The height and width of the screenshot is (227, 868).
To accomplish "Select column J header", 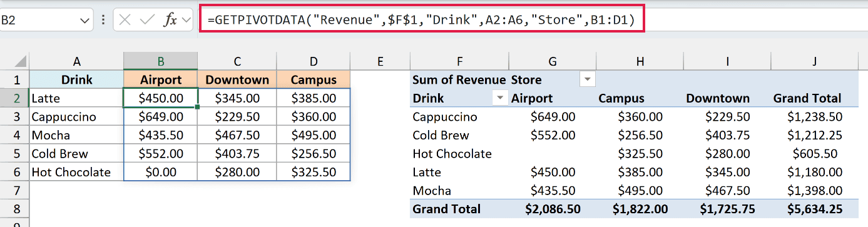I will coord(815,61).
